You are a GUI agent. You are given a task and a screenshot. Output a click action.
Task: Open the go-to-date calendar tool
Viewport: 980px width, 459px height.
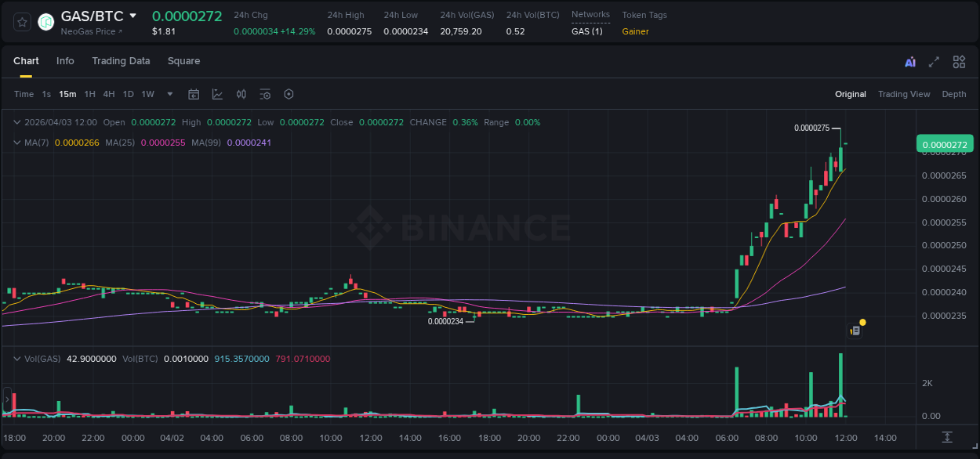(x=194, y=94)
